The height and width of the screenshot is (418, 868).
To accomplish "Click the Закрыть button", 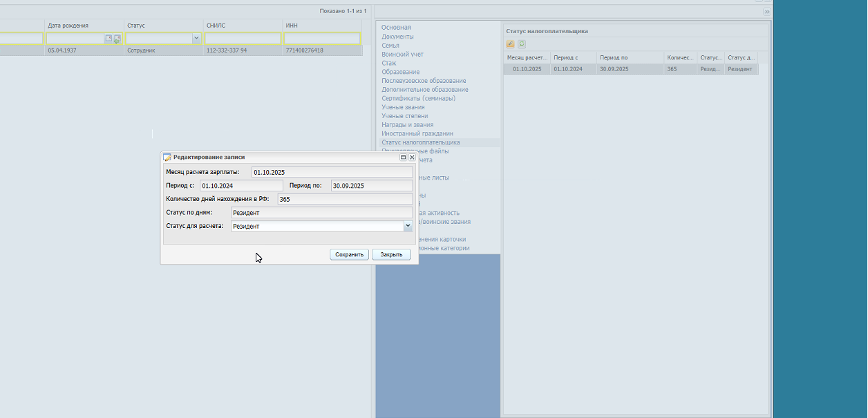I will [391, 254].
